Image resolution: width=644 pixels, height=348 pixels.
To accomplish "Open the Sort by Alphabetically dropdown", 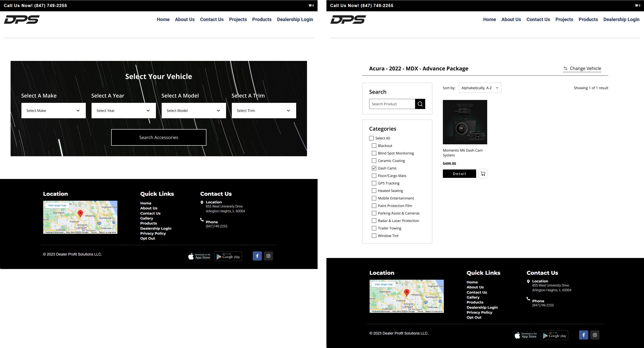I will 480,88.
